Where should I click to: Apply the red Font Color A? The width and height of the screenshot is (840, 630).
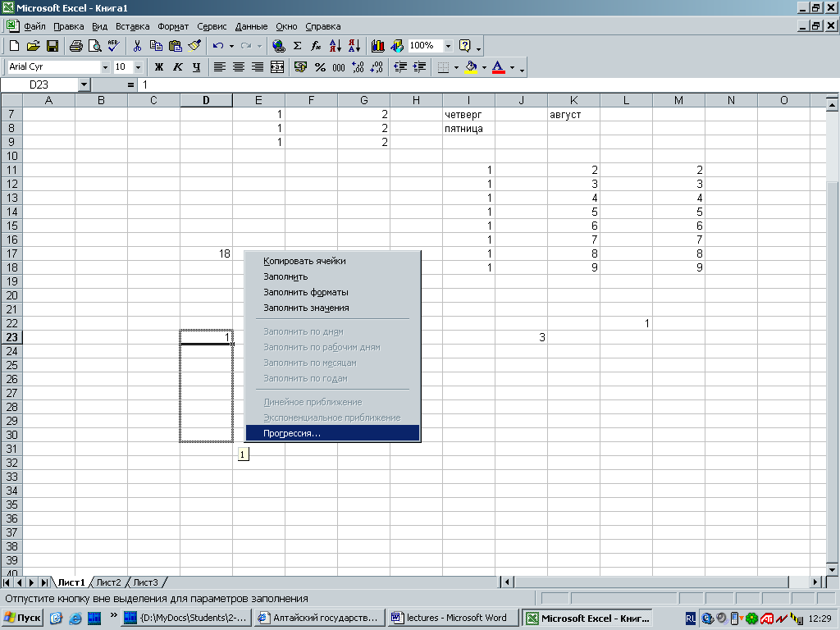498,67
